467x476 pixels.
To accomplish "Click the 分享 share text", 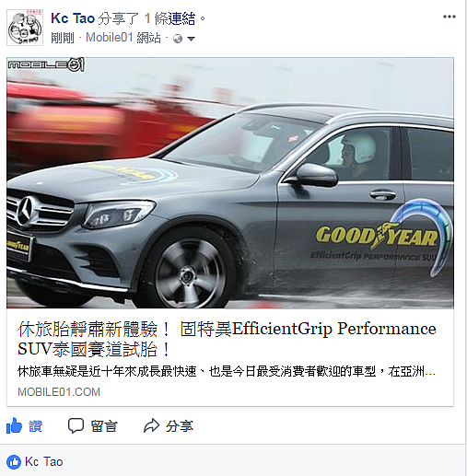I will point(180,426).
